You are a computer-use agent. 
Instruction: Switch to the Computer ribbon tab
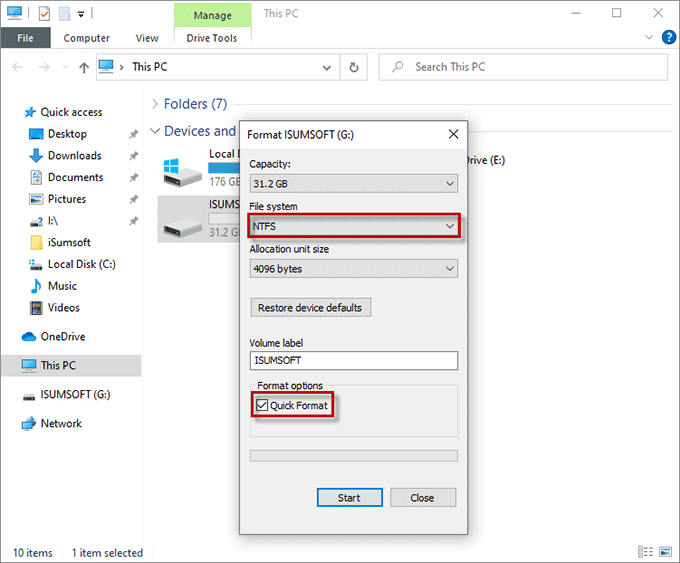[86, 38]
